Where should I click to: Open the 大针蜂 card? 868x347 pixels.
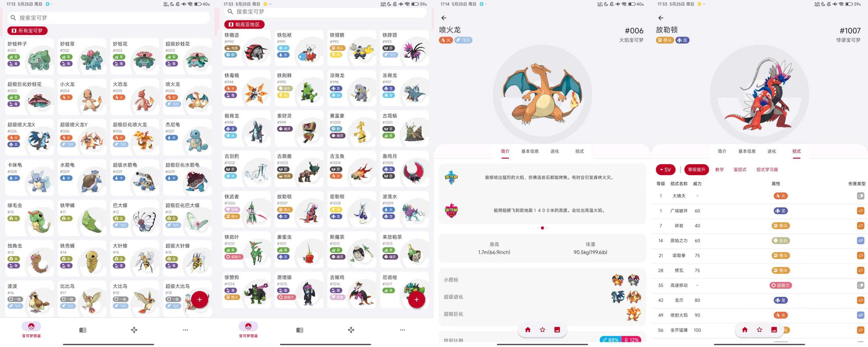tap(135, 258)
